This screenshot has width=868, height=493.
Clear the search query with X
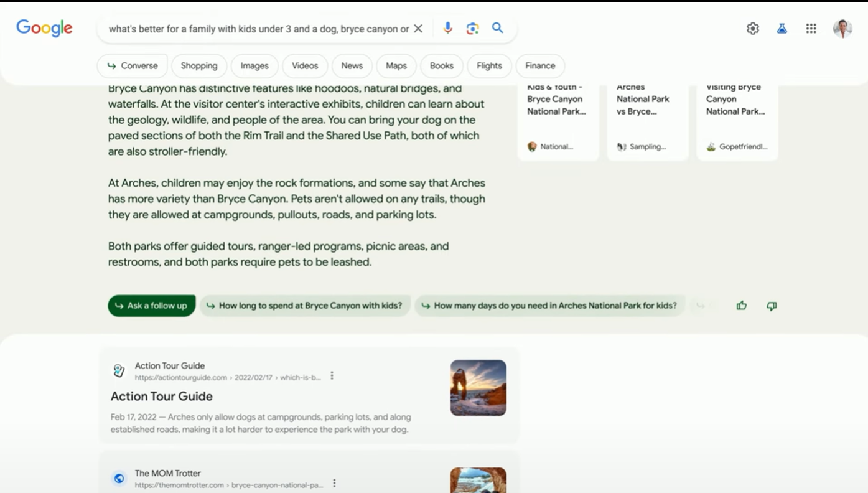coord(418,29)
